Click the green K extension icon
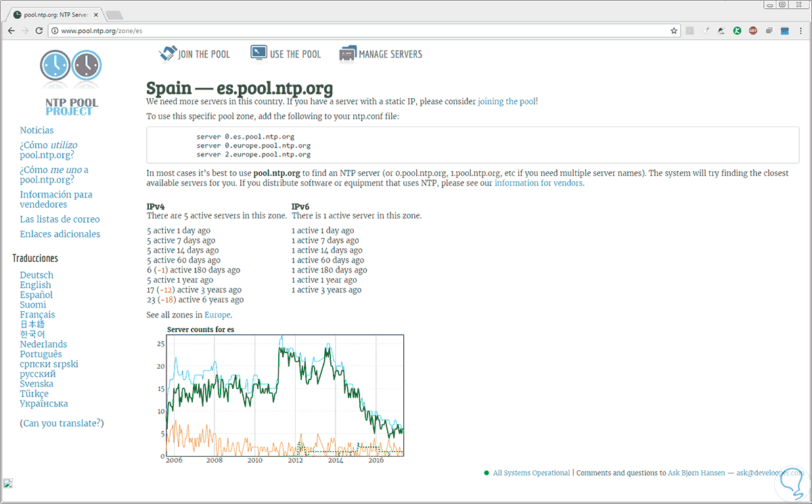 pos(738,30)
